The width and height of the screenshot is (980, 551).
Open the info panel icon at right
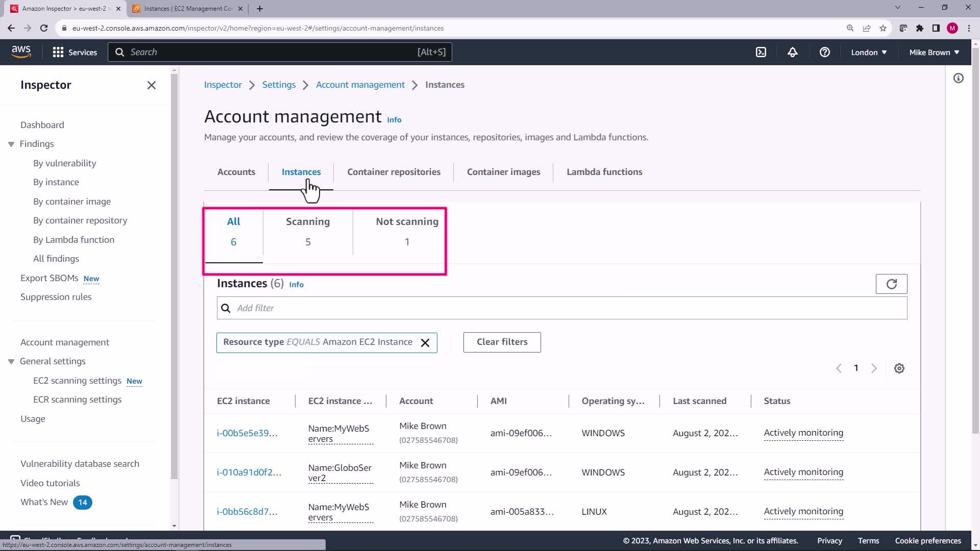pos(958,78)
